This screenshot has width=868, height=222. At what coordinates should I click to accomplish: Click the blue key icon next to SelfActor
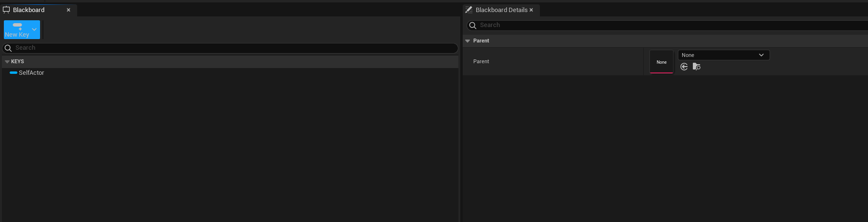tap(14, 73)
